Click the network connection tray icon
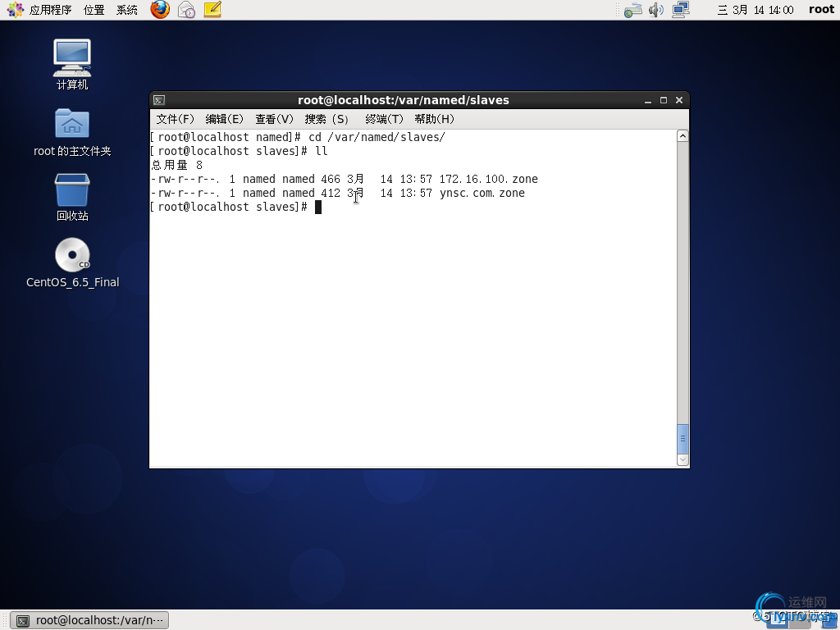840x630 pixels. [632, 10]
